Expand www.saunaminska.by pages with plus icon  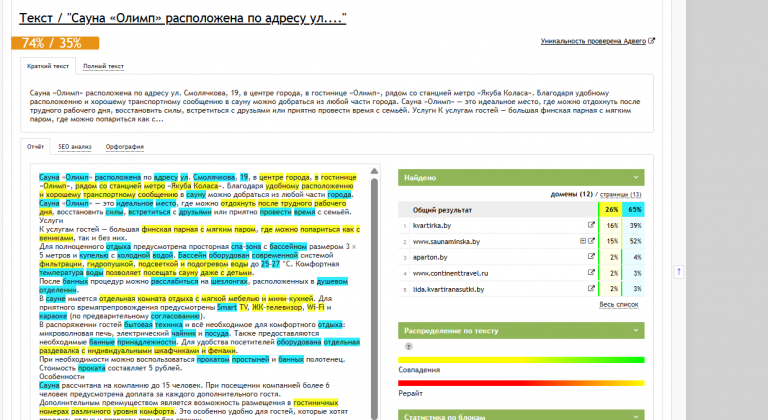[583, 241]
